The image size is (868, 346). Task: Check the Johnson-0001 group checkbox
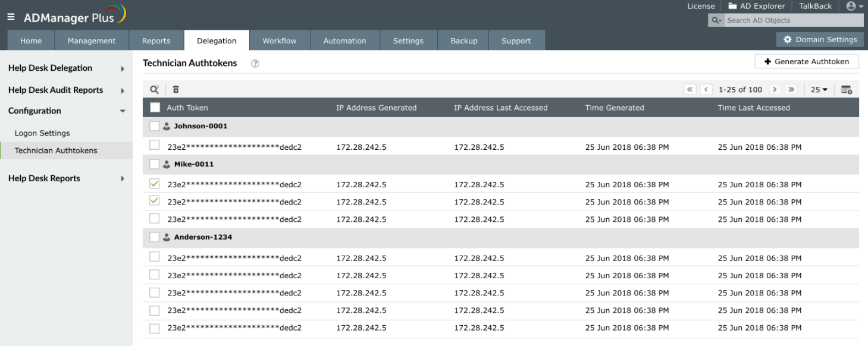155,126
